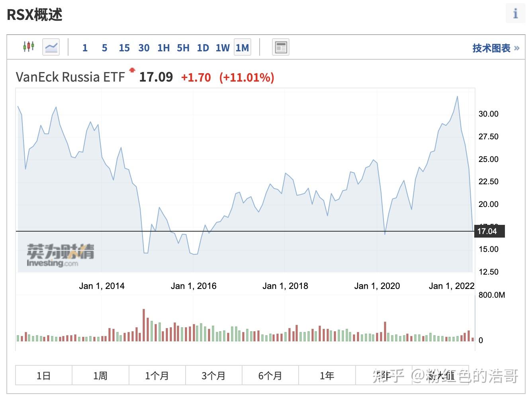Viewport: 532px width, 398px height.
Task: Click the info icon beside RSX概述
Action: (515, 14)
